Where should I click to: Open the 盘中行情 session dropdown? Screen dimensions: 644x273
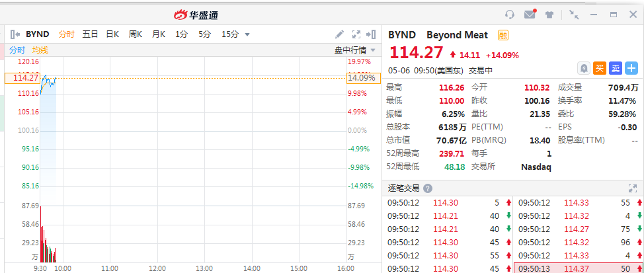355,50
